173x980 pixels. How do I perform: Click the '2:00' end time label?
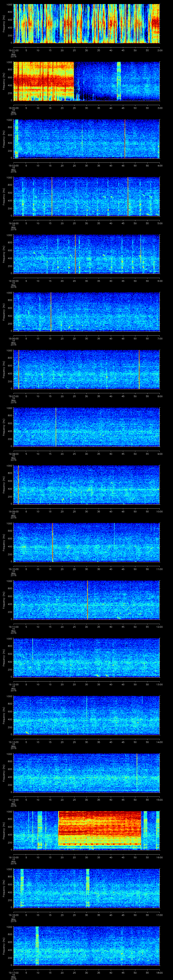click(160, 50)
